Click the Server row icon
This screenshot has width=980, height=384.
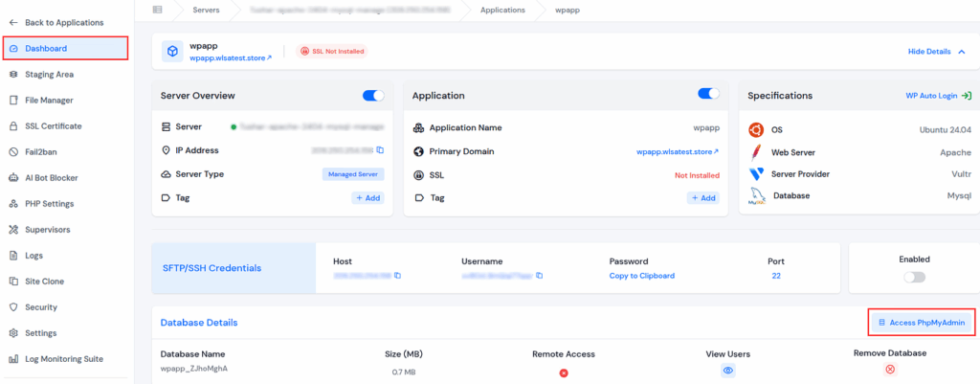[166, 127]
